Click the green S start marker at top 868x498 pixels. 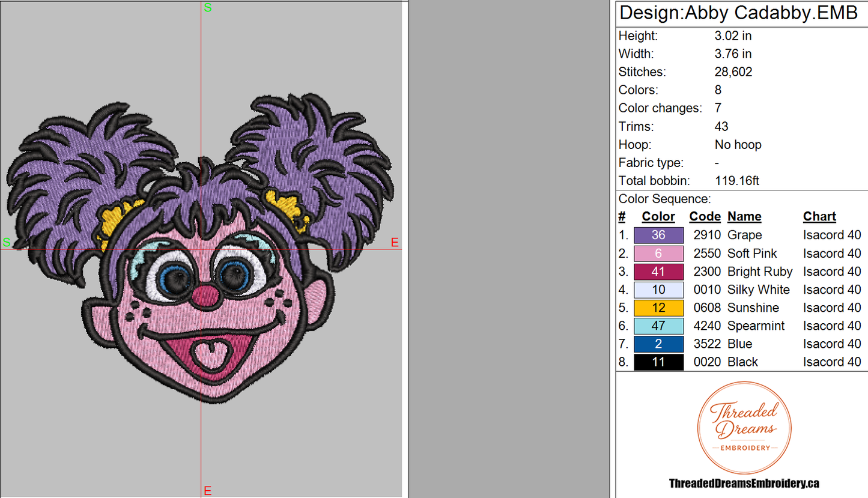(x=208, y=8)
